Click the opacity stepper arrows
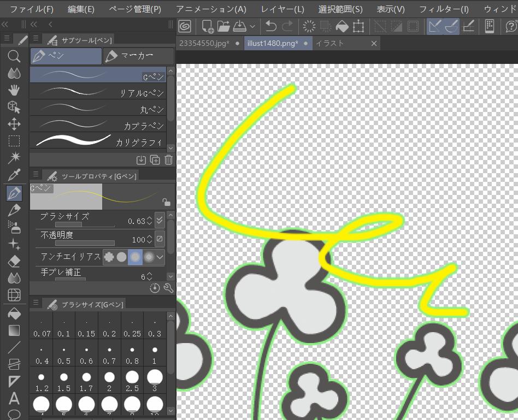Viewport: 518px width, 420px height. [149, 239]
